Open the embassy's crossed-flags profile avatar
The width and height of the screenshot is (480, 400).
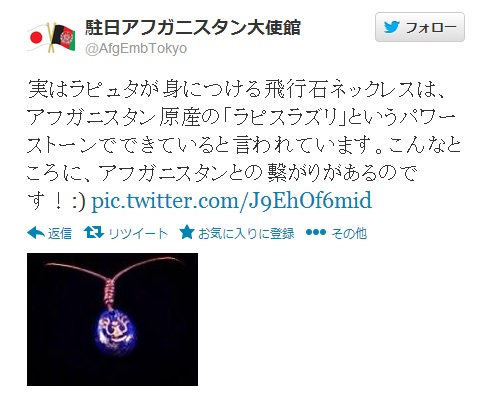pyautogui.click(x=51, y=37)
